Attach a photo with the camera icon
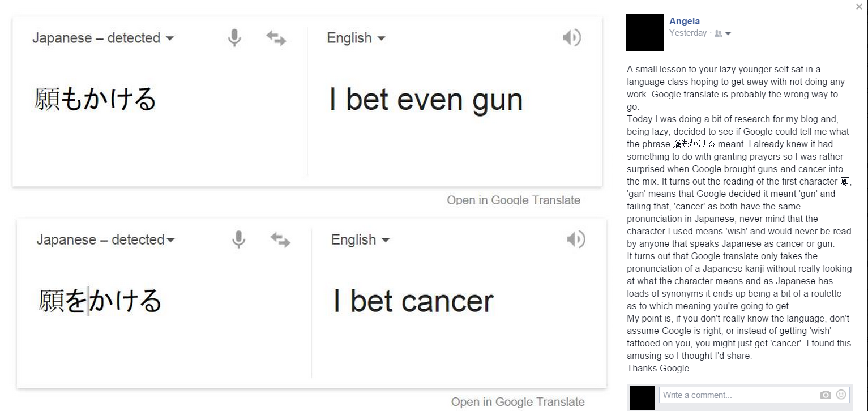The image size is (868, 411). coord(826,395)
